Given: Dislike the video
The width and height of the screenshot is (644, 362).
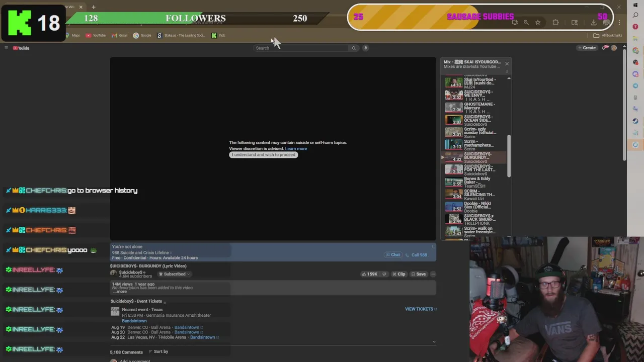Looking at the screenshot, I should 384,274.
